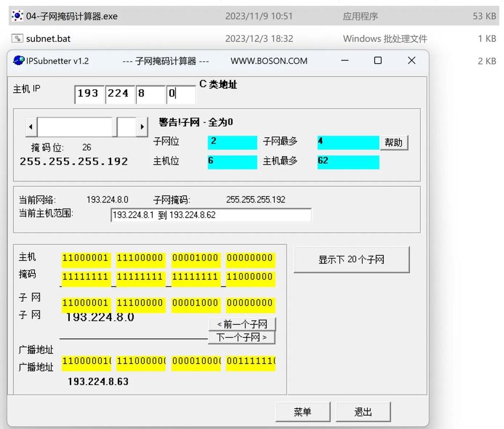Open the 菜单 menu button
This screenshot has width=504, height=429.
click(303, 412)
